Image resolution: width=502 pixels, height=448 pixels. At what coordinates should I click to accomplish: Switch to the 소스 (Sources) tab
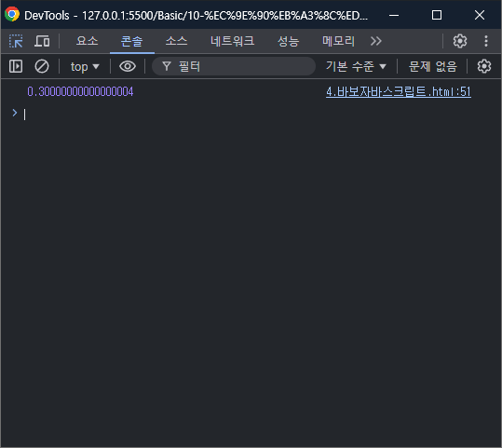click(176, 41)
